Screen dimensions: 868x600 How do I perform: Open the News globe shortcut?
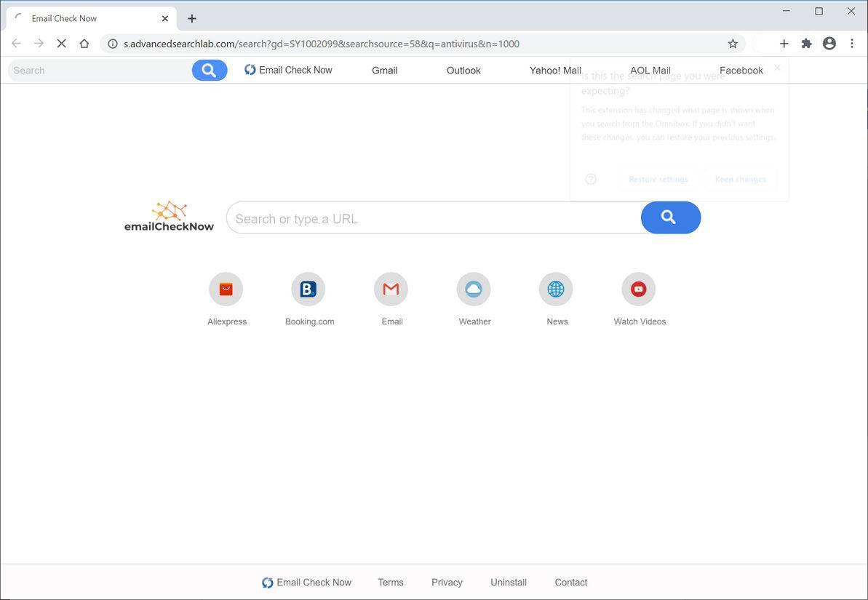click(556, 289)
